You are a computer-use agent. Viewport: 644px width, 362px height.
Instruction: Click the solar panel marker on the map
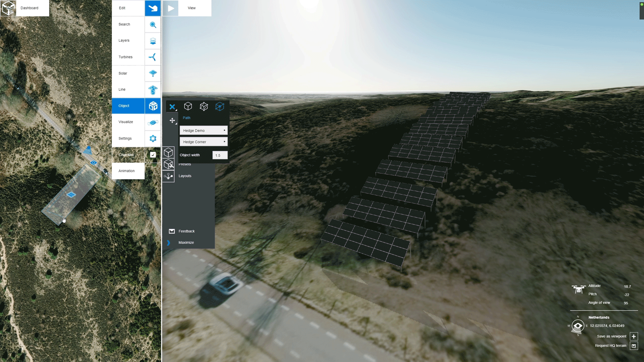point(71,195)
